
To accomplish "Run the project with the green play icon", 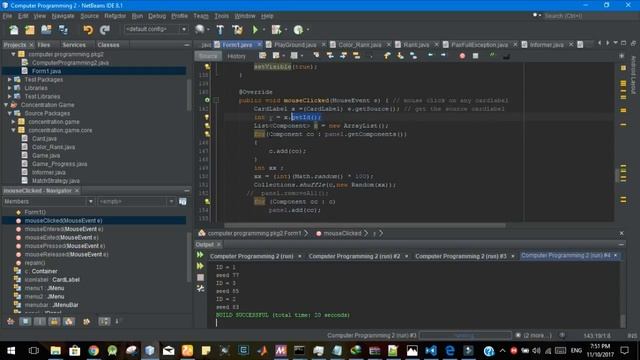I will [256, 30].
